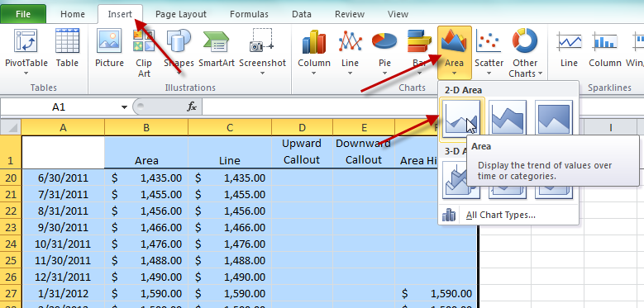This screenshot has width=644, height=308.
Task: Select the first 2-D Area chart thumbnail
Action: [461, 118]
